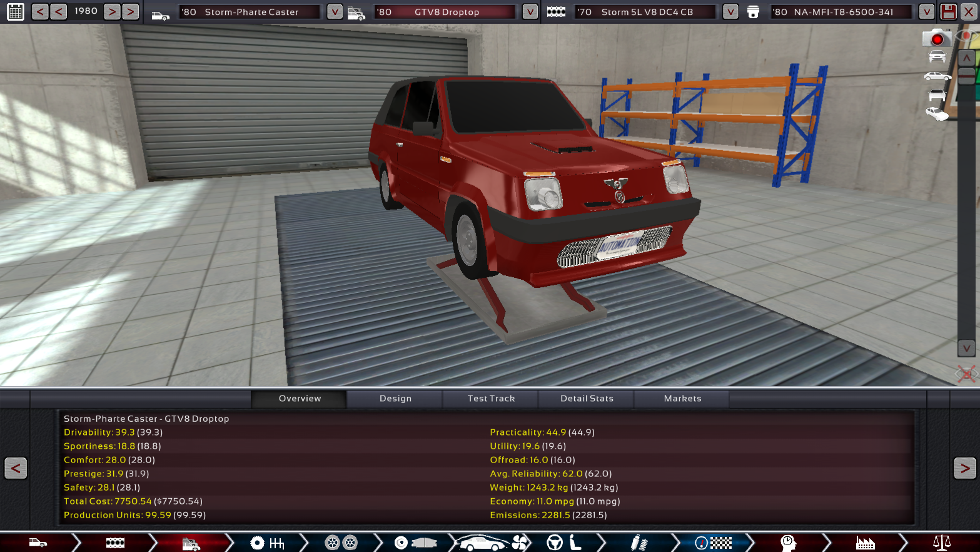Expand the Storm 5L V8 engine dropdown
980x552 pixels.
point(730,12)
